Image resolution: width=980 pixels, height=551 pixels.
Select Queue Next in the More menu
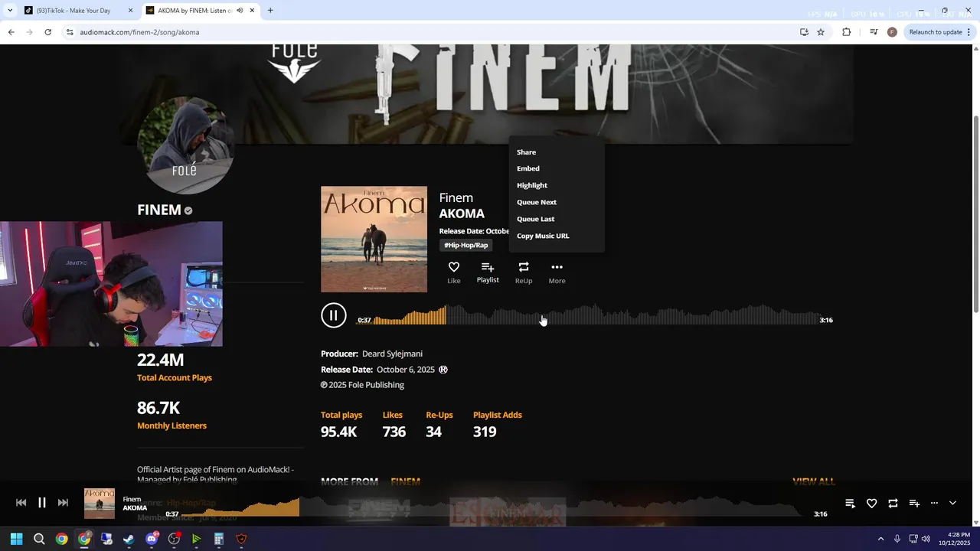click(537, 202)
